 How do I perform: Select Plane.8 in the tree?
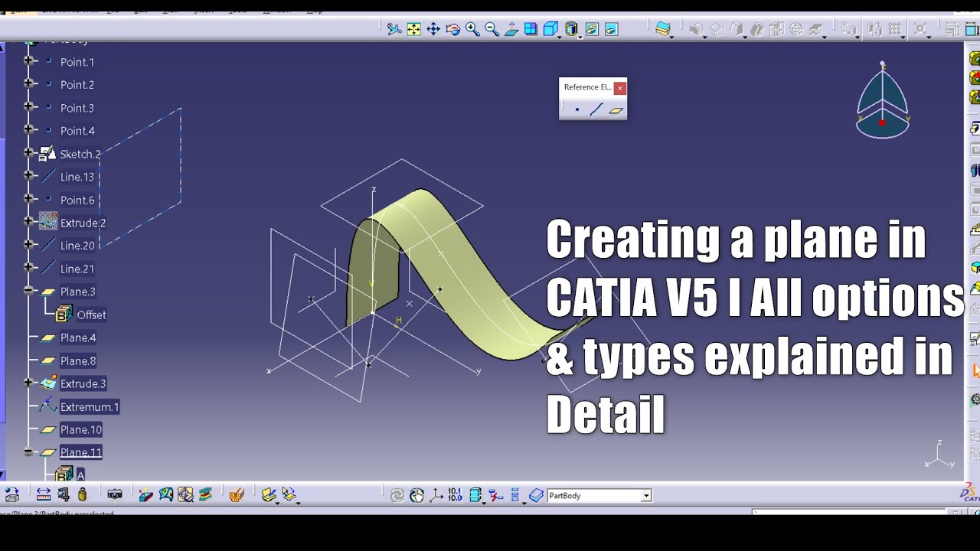[x=78, y=360]
